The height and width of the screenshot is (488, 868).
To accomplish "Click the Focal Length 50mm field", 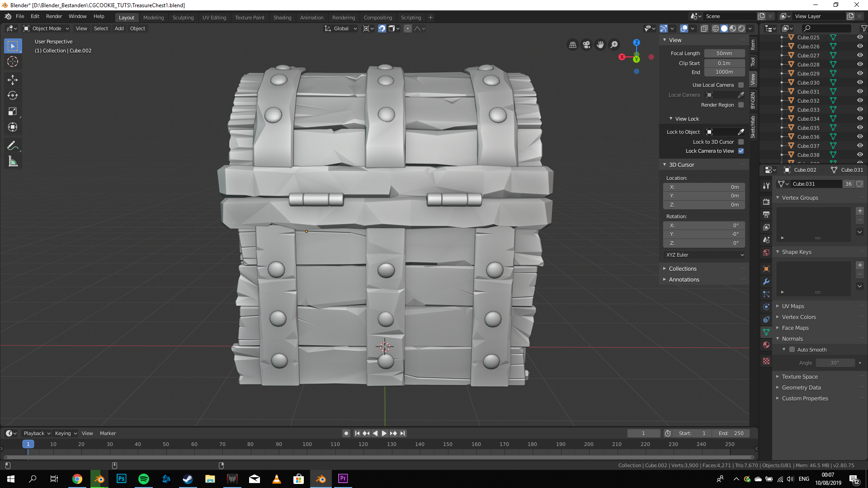I will pos(724,53).
